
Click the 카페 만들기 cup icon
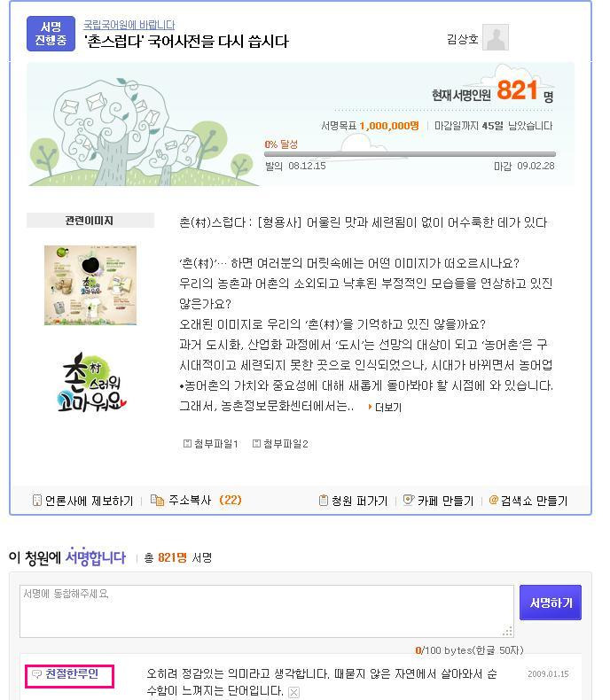[x=409, y=500]
